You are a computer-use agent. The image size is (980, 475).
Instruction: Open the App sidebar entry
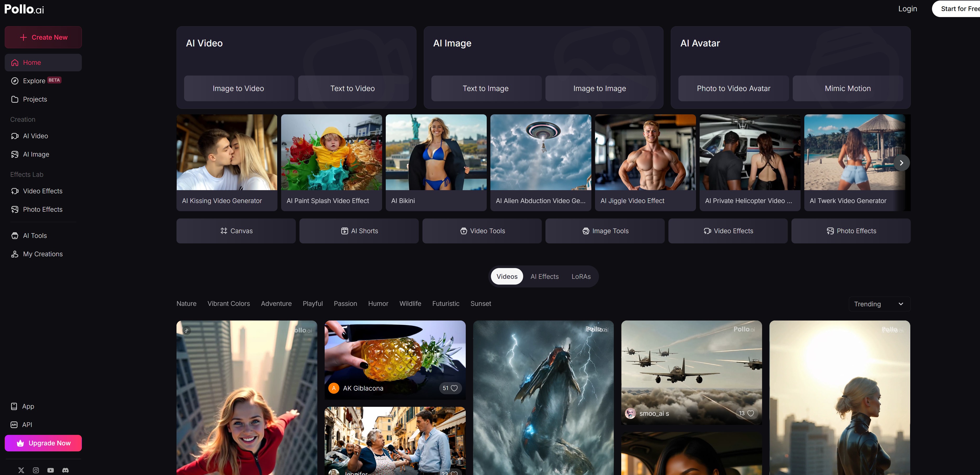[28, 406]
